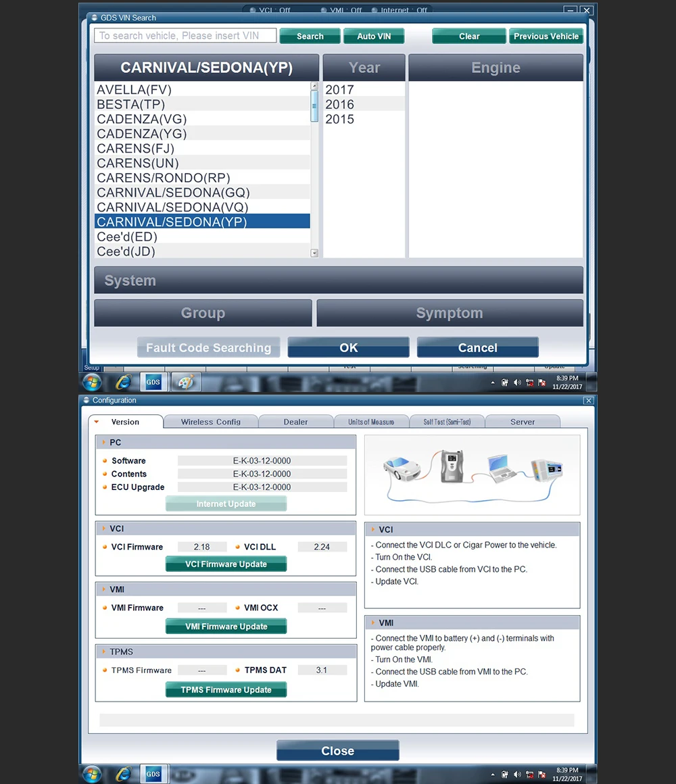Click GDS app icon in upper taskbar

click(153, 382)
